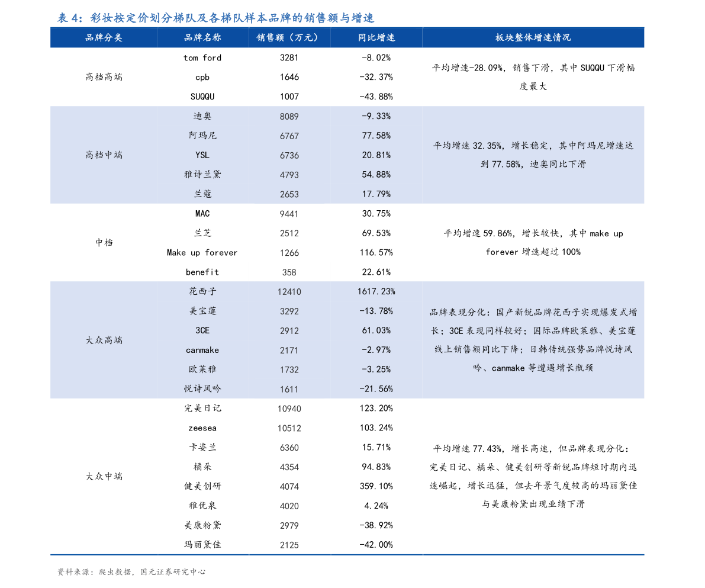Viewport: 705px width, 588px height.
Task: Select sales value 8089
Action: 289,117
